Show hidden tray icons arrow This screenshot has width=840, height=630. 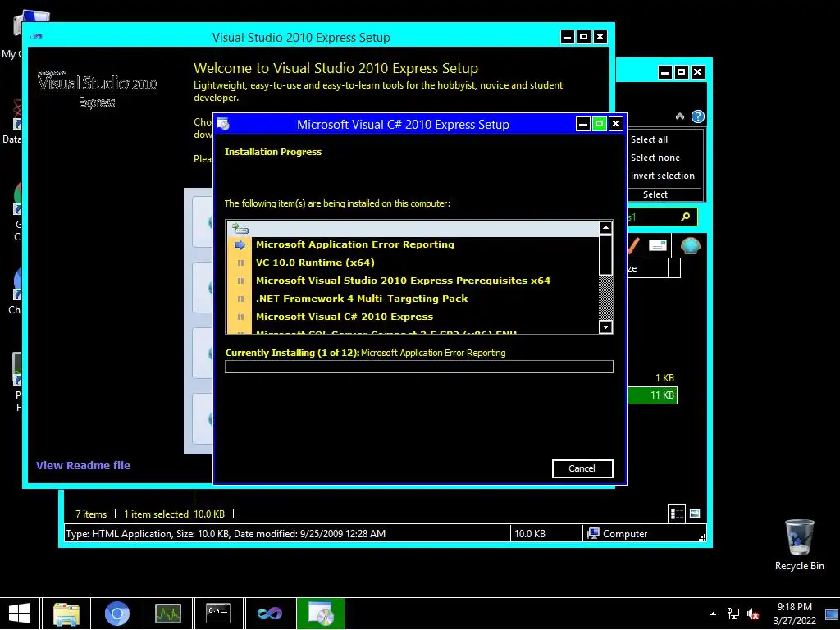click(x=713, y=614)
